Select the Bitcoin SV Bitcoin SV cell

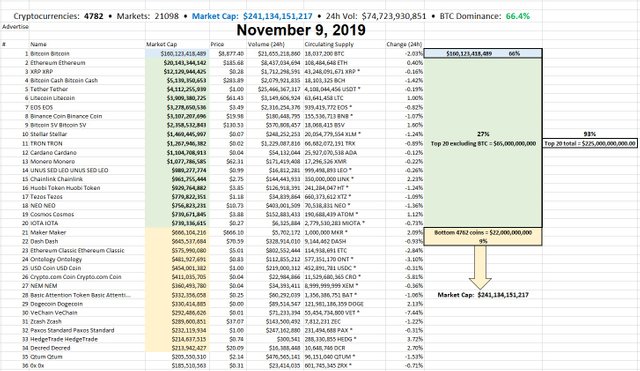[x=58, y=125]
